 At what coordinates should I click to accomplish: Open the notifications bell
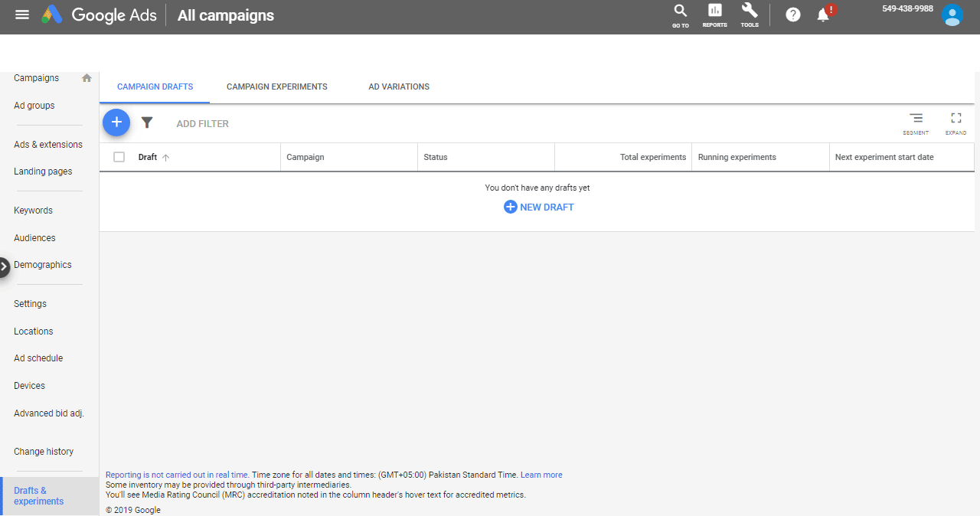coord(824,15)
